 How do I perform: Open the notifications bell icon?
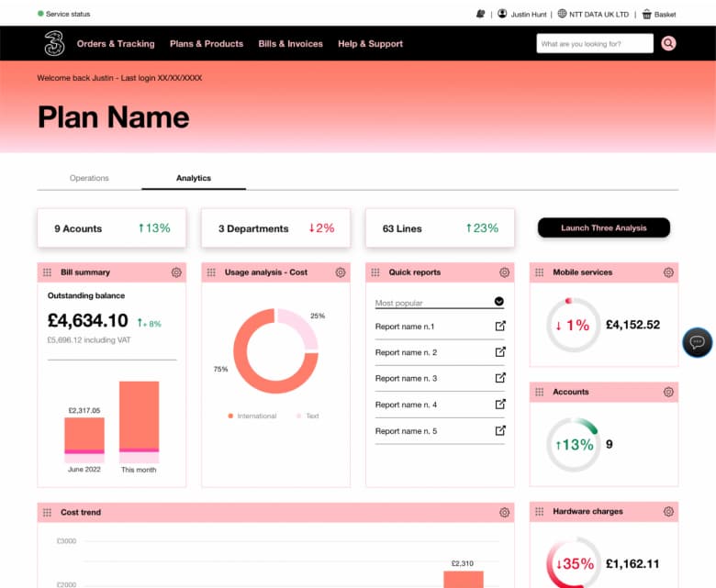click(x=480, y=14)
